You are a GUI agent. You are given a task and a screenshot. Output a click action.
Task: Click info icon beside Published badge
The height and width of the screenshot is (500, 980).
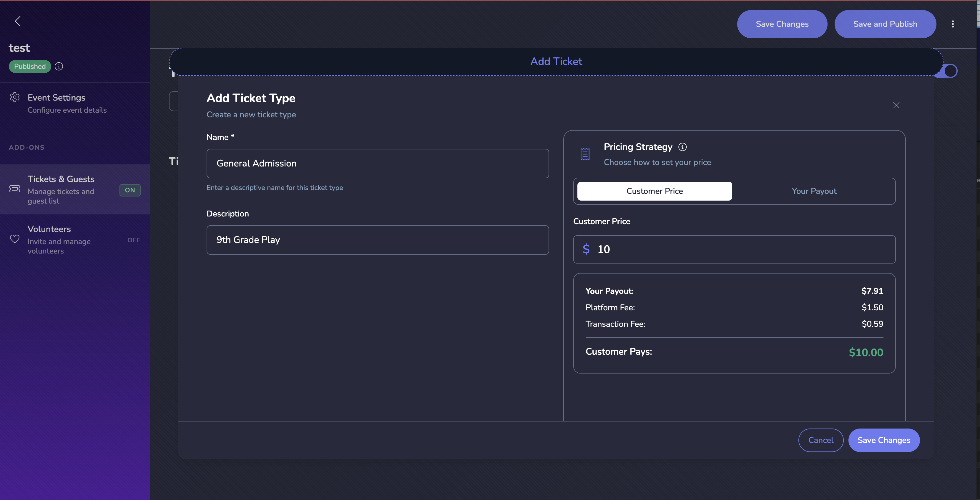(x=59, y=66)
